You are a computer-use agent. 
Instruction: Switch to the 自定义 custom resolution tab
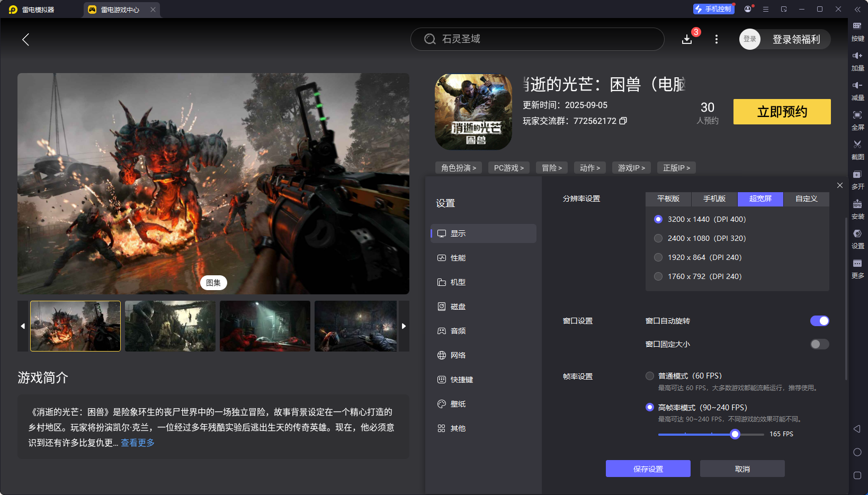(806, 199)
